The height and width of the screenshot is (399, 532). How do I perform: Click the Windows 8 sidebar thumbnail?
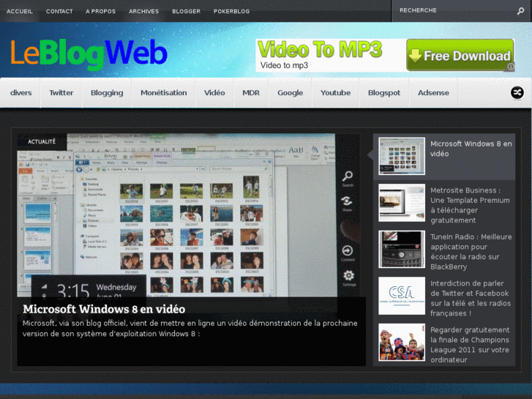pos(402,156)
